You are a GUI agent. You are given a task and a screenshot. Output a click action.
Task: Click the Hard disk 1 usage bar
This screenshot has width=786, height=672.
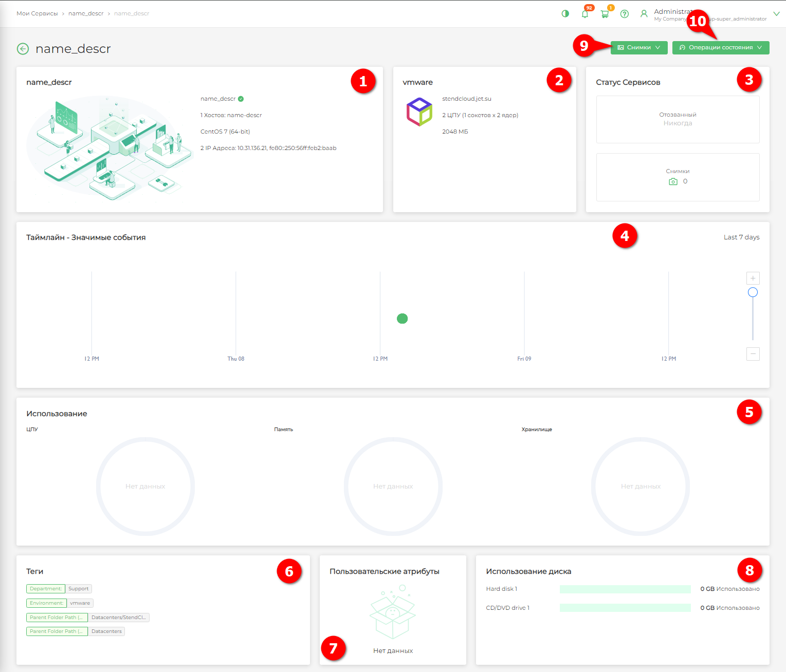click(625, 589)
